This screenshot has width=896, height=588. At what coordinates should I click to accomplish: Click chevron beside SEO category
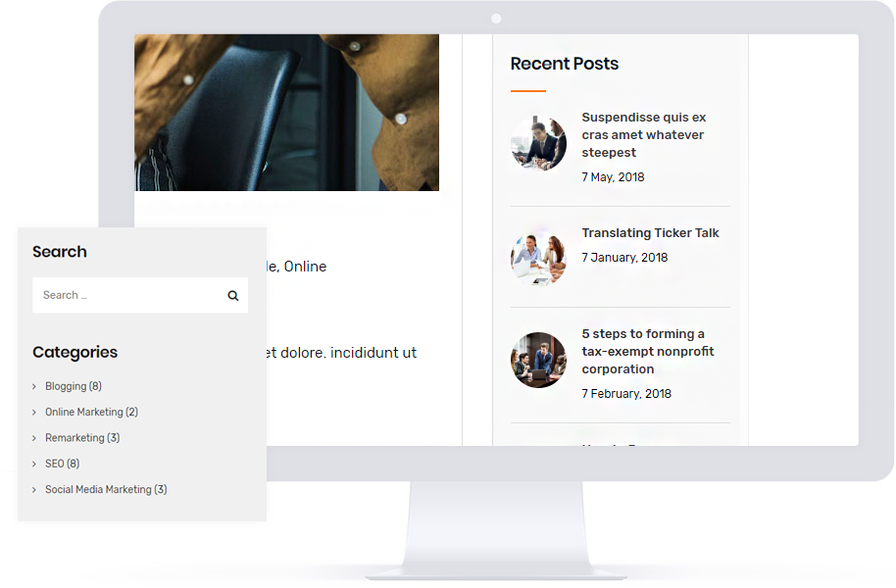coord(34,464)
